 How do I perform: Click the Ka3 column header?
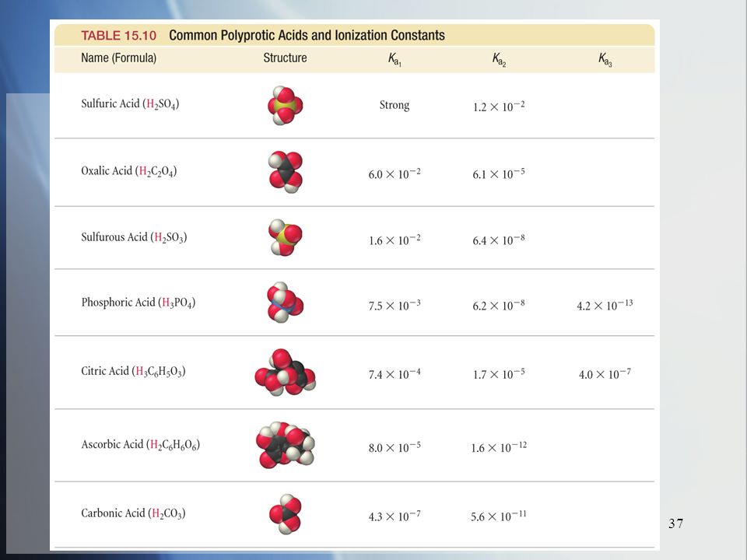[x=605, y=60]
